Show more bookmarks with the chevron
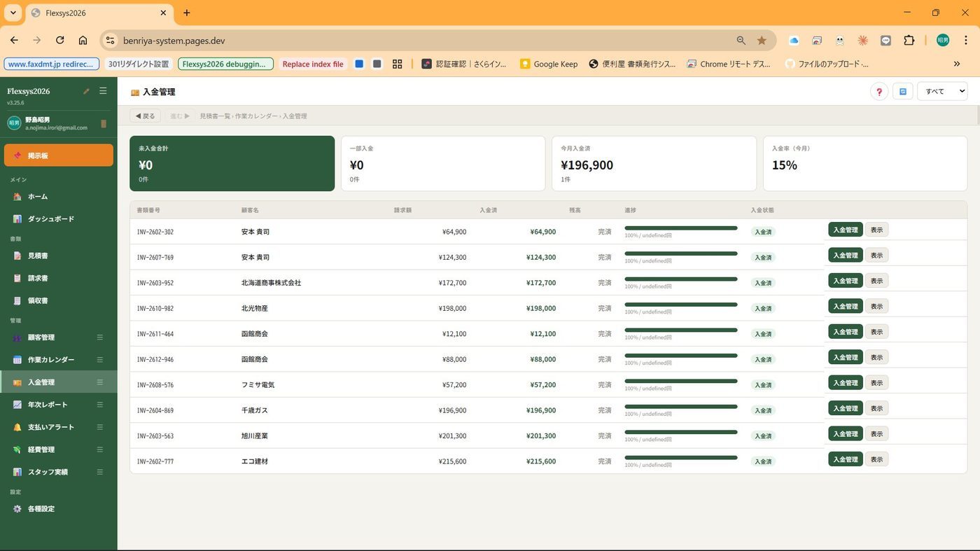This screenshot has height=551, width=980. coord(957,64)
